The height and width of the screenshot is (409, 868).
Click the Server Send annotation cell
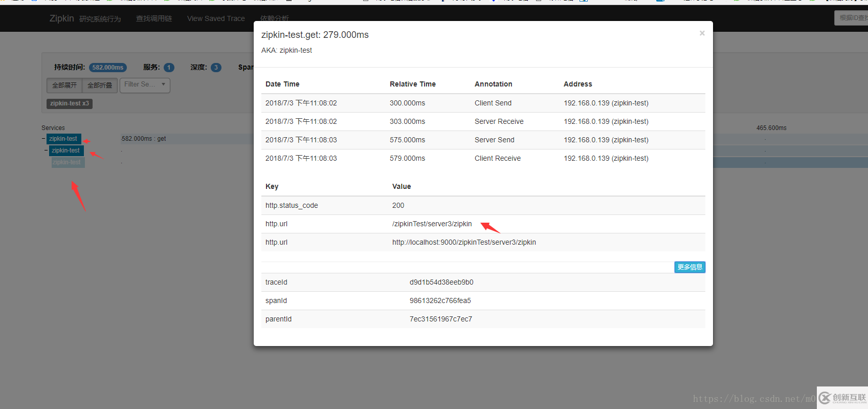(x=495, y=140)
